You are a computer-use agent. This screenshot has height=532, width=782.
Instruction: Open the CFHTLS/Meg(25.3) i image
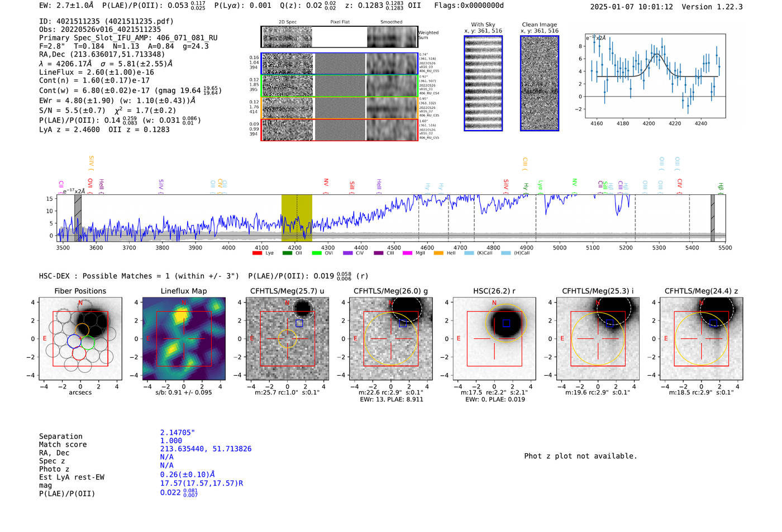[598, 338]
